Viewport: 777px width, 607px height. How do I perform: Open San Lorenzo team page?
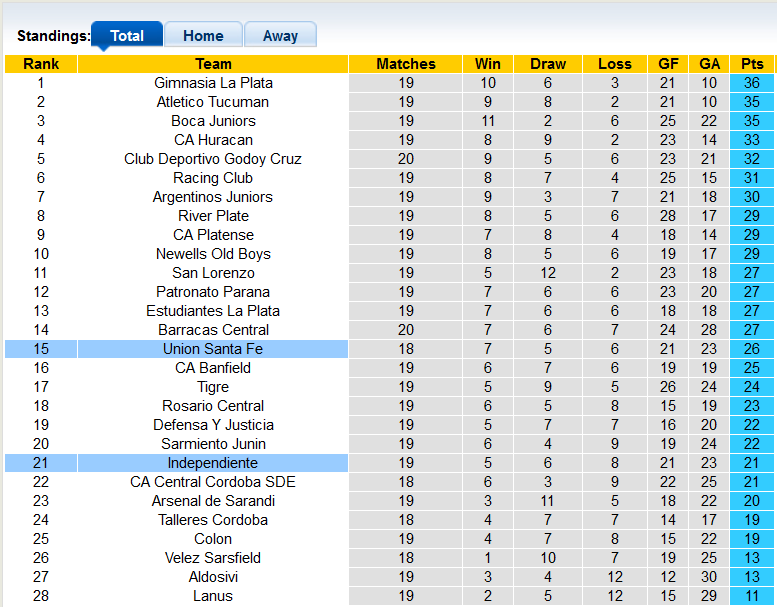pos(213,273)
